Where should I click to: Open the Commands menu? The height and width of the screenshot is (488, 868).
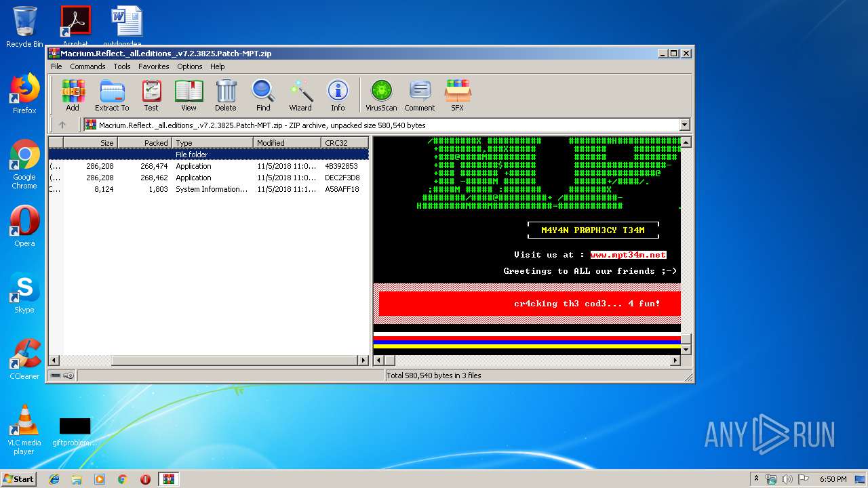click(87, 66)
